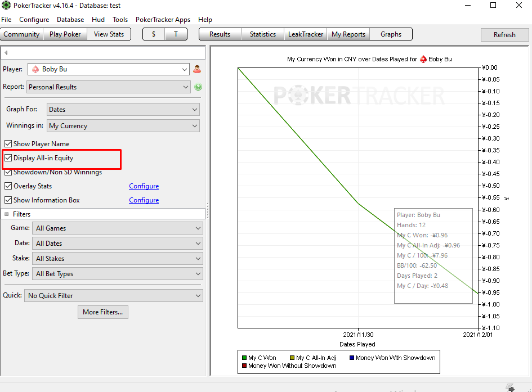Toggle Display All-in Equity checkbox
This screenshot has width=532, height=392.
(8, 158)
